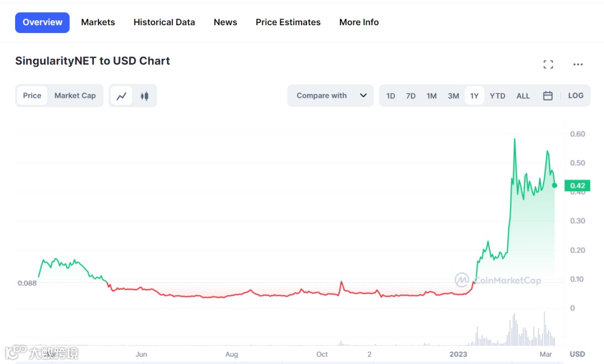Select the More Info tab
This screenshot has width=604, height=364.
[359, 22]
